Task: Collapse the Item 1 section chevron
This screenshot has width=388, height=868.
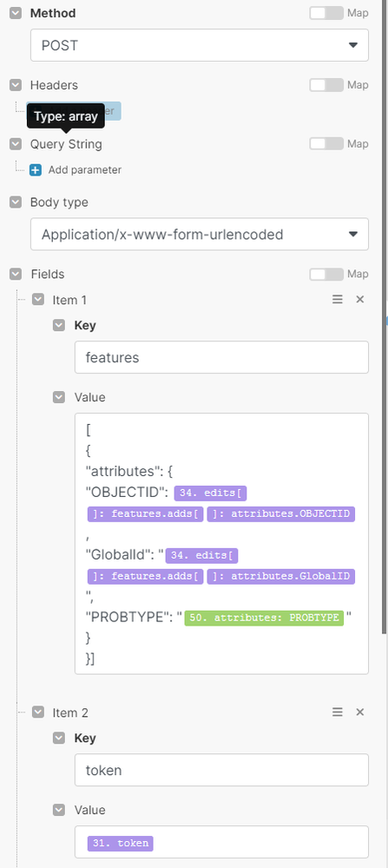Action: click(38, 300)
